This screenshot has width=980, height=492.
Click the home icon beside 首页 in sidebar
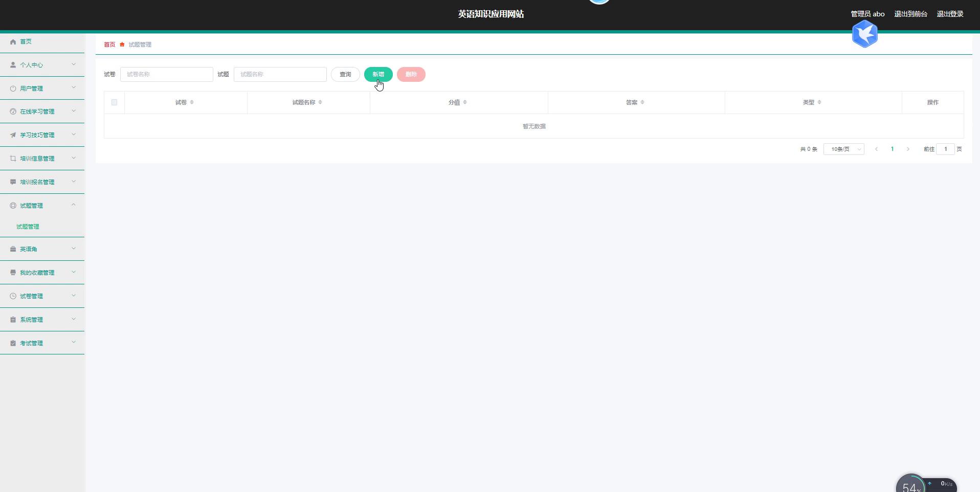point(13,42)
